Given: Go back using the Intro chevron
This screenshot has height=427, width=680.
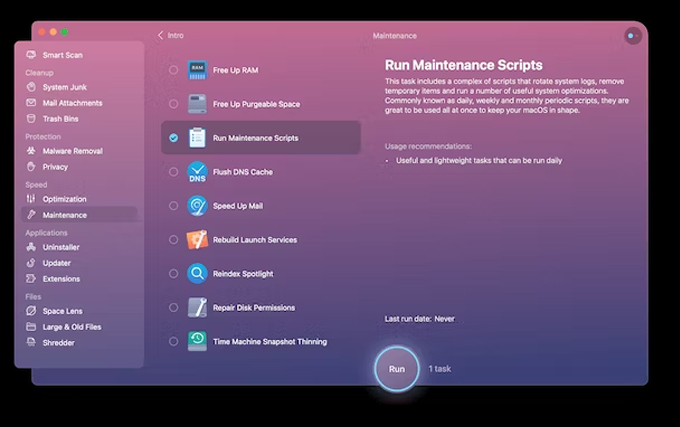Looking at the screenshot, I should tap(161, 35).
